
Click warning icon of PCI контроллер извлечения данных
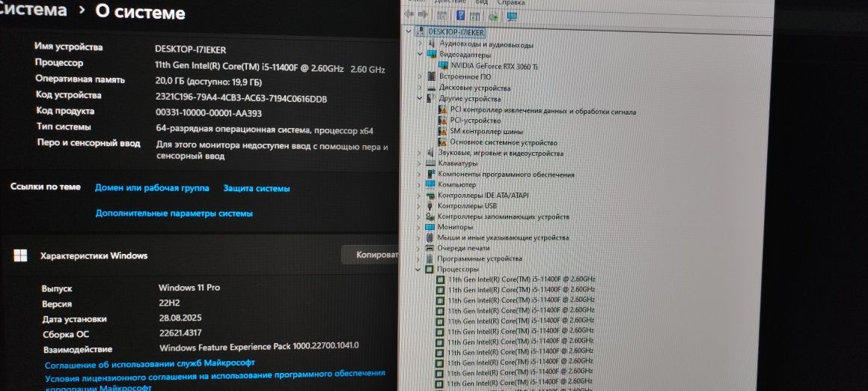click(x=442, y=110)
